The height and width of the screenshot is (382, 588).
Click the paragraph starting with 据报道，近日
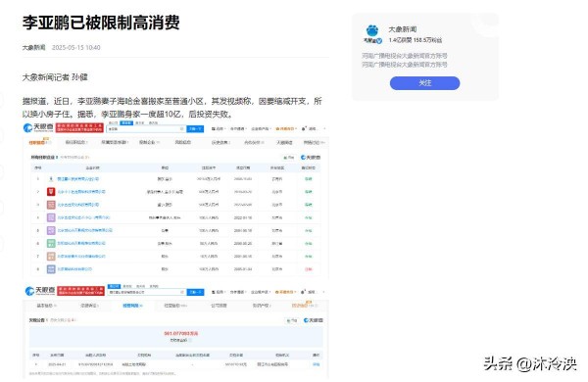(171, 107)
